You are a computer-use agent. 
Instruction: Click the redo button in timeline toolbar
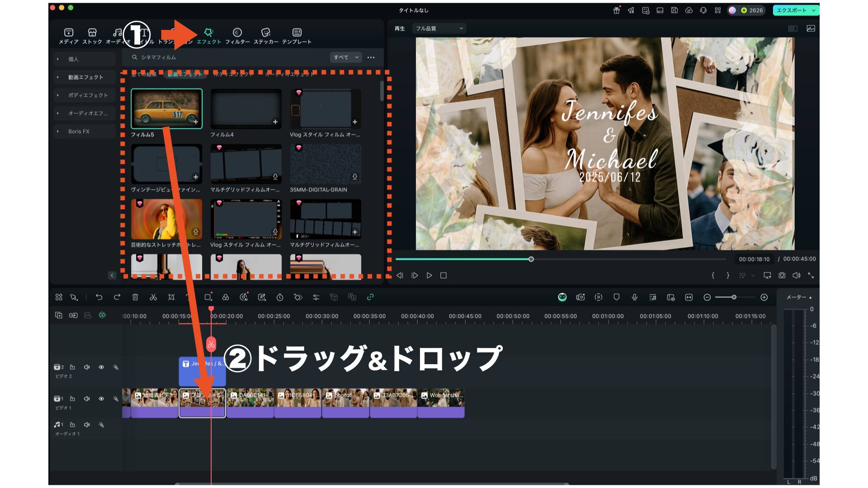[117, 297]
